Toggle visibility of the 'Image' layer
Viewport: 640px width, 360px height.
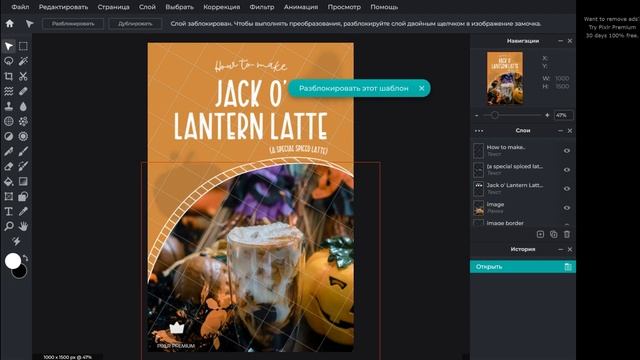(x=567, y=208)
